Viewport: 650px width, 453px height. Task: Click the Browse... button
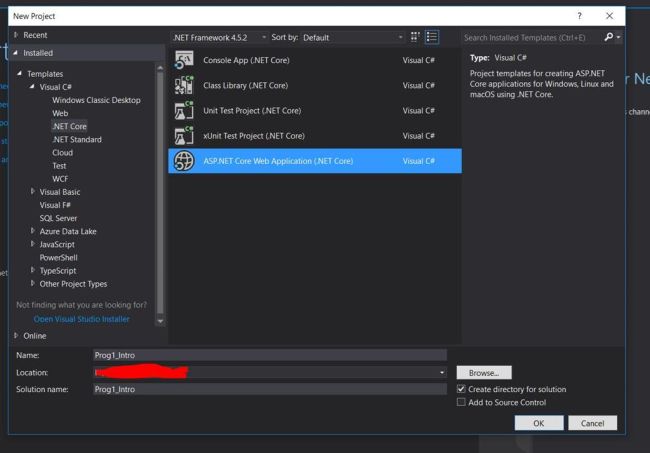click(484, 373)
